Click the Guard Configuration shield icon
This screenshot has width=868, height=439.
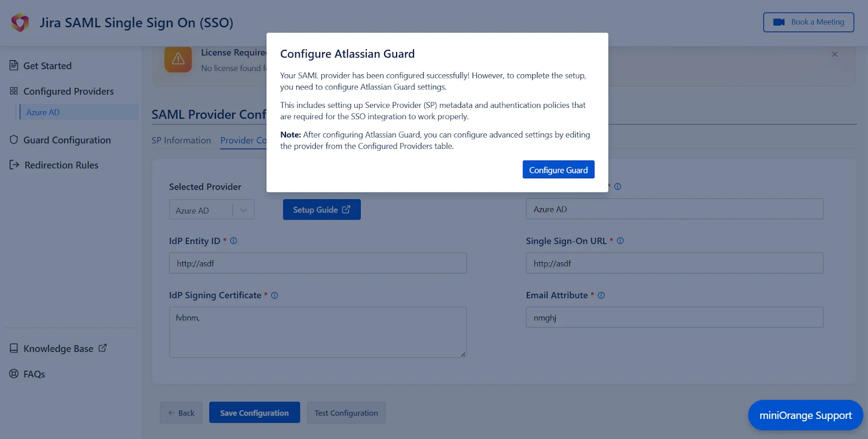[13, 139]
